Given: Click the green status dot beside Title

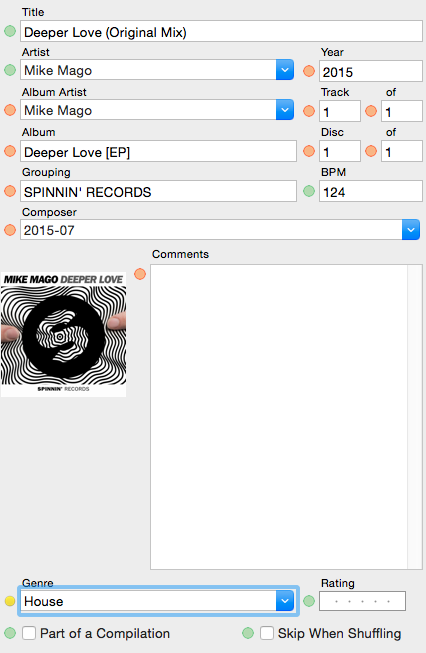Looking at the screenshot, I should point(10,31).
